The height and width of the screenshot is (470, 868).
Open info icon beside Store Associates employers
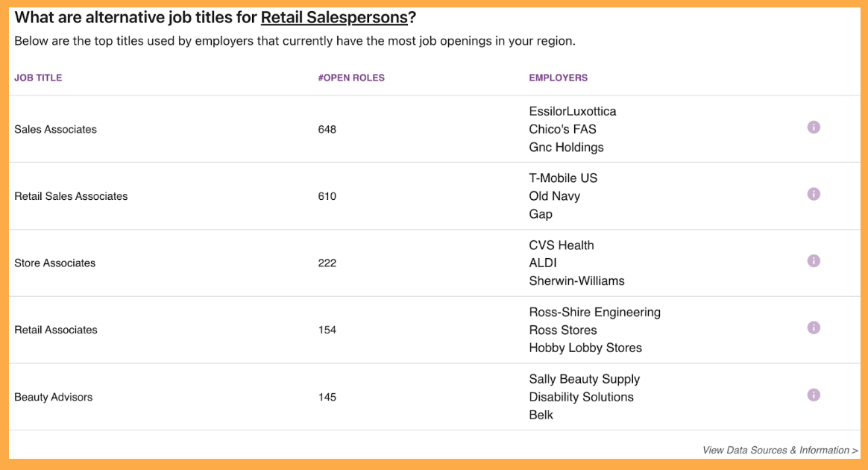pyautogui.click(x=814, y=261)
